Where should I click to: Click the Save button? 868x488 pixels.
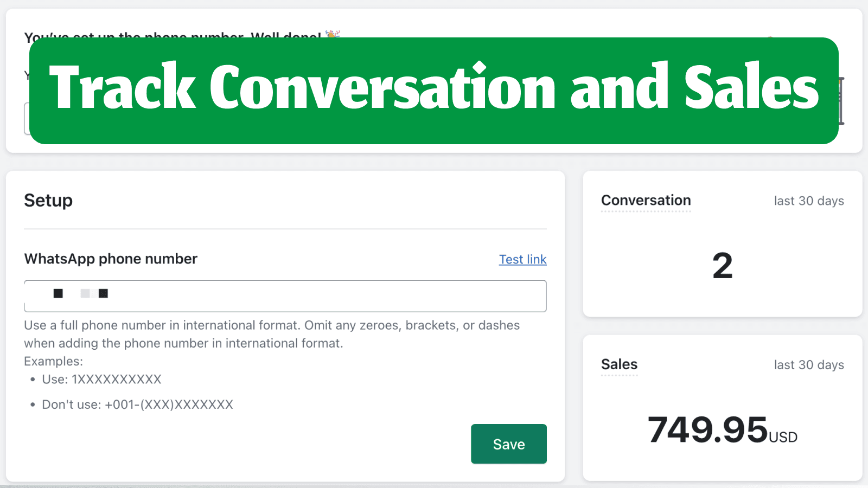508,444
